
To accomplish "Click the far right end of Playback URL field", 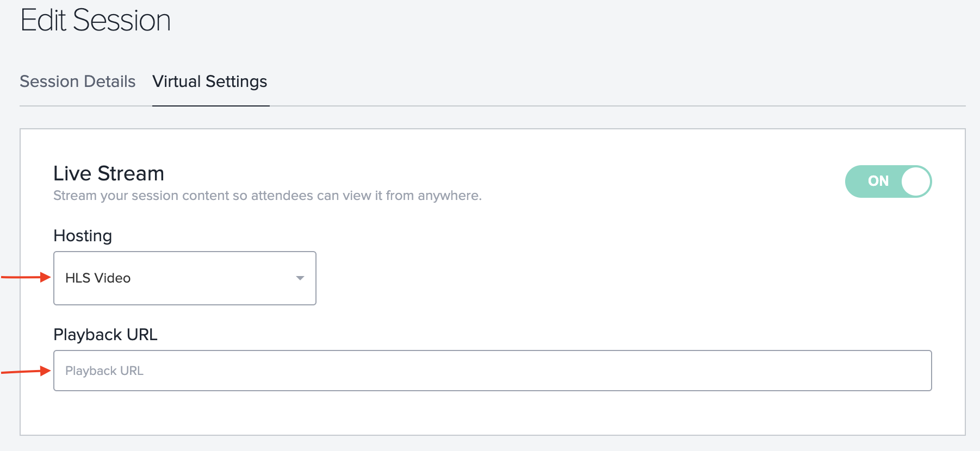I will pos(919,371).
